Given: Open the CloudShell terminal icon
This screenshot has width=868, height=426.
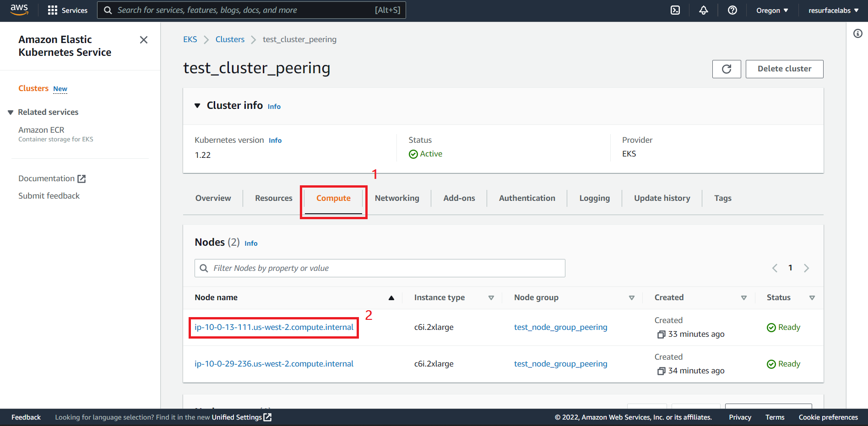Looking at the screenshot, I should 675,10.
